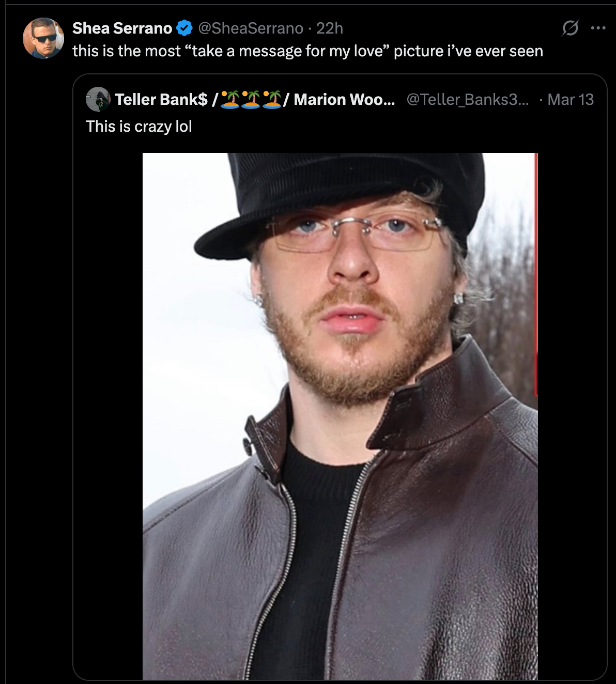Open the Shea Serrano display name link
The width and height of the screenshot is (616, 684).
(x=122, y=28)
